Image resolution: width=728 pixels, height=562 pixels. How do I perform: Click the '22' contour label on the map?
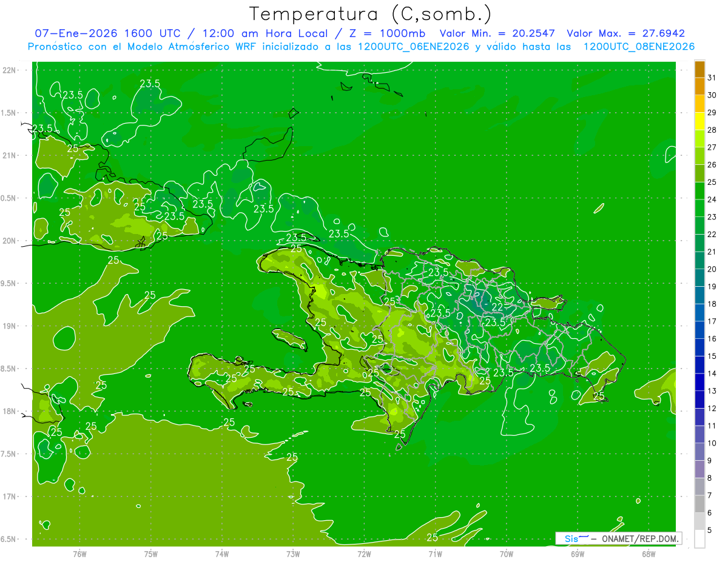tap(497, 307)
